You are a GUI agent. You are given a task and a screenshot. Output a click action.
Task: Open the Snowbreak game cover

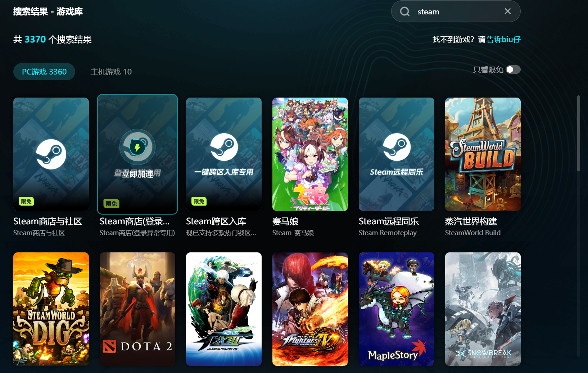(483, 309)
